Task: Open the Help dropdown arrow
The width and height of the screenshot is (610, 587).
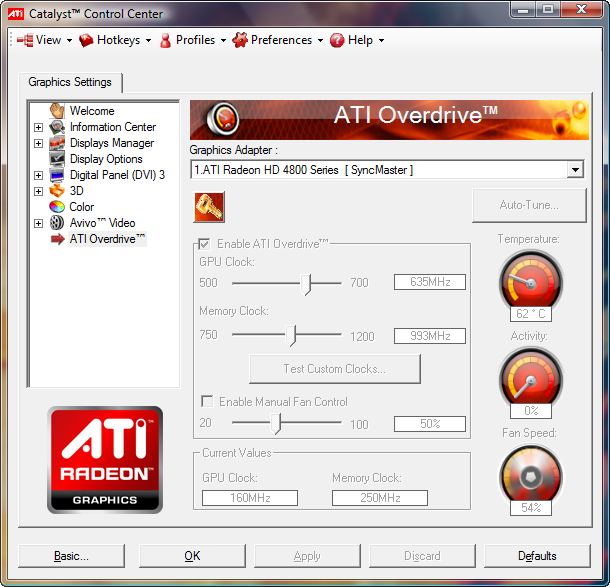Action: pyautogui.click(x=381, y=40)
